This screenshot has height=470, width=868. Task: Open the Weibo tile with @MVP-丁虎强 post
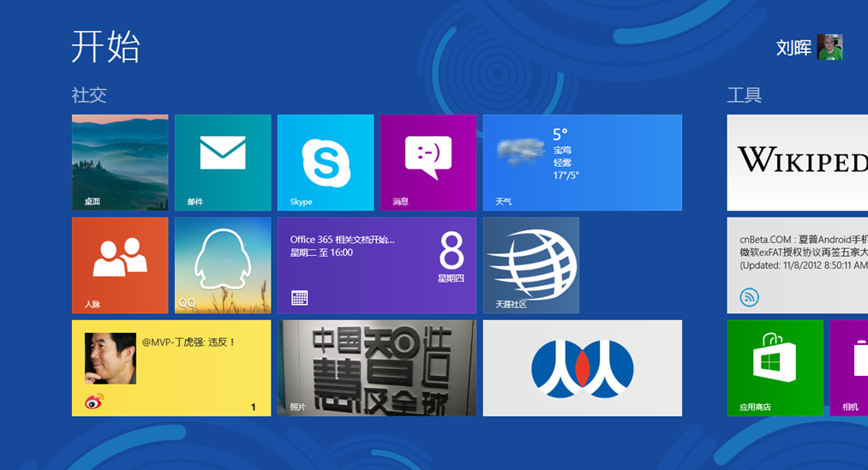(x=171, y=368)
